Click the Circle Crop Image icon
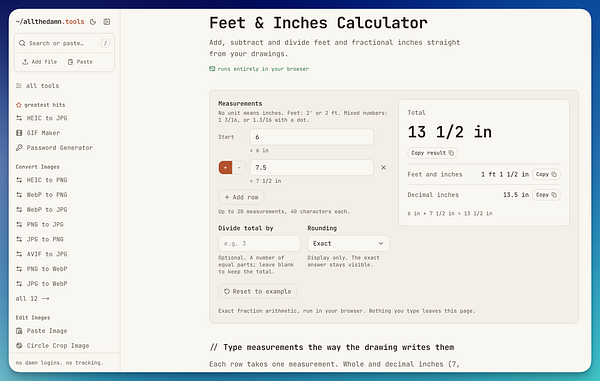The width and height of the screenshot is (600, 381). pos(19,345)
